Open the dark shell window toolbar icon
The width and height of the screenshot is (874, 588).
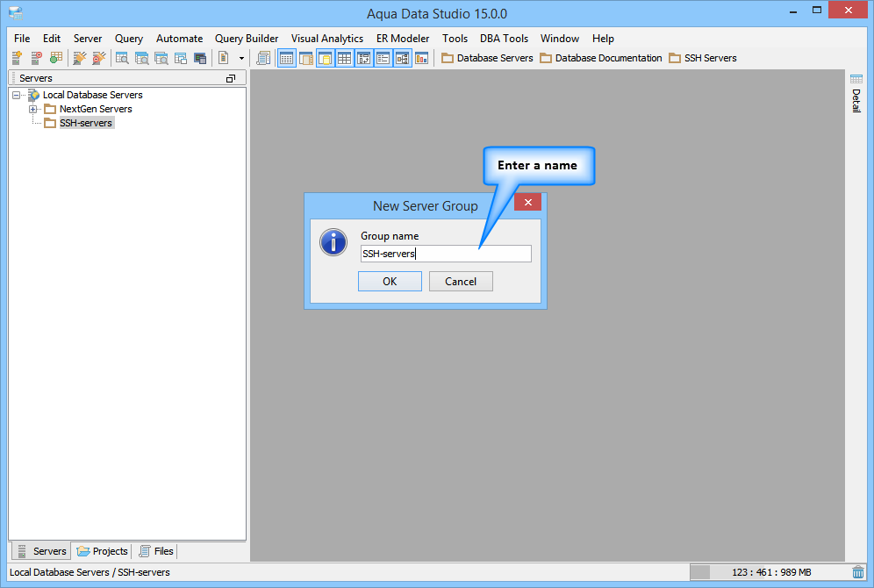(200, 57)
